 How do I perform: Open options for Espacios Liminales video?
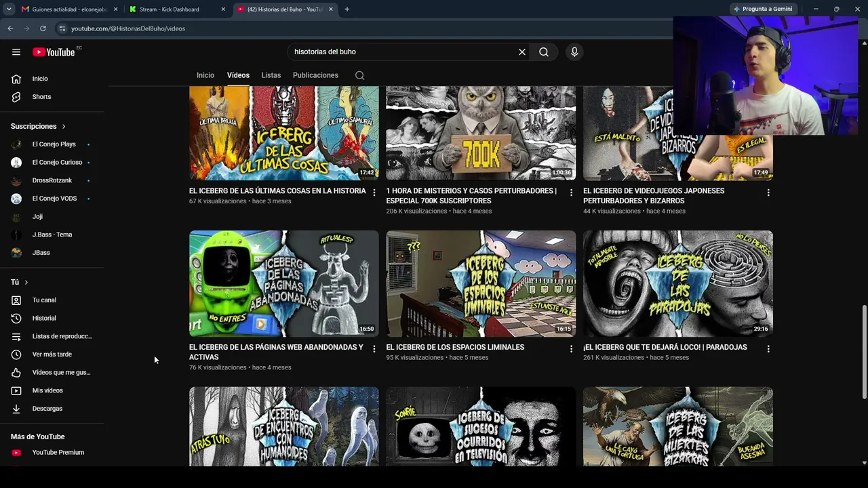(x=571, y=349)
